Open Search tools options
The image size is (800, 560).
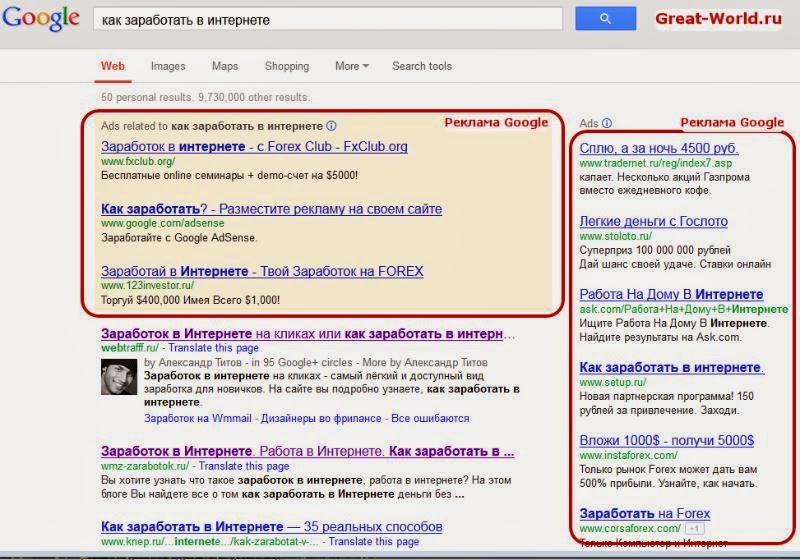pyautogui.click(x=422, y=66)
